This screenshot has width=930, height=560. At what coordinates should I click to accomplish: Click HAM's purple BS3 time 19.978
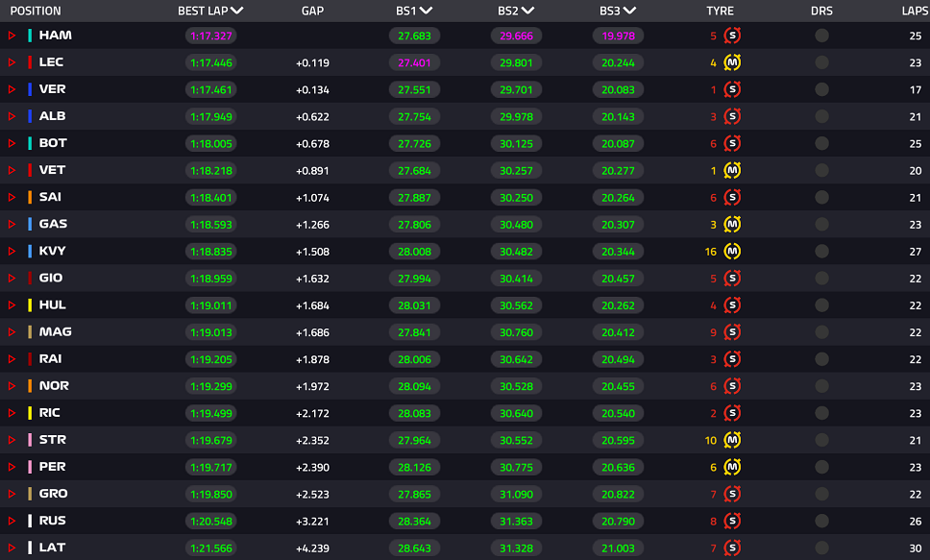tap(618, 36)
